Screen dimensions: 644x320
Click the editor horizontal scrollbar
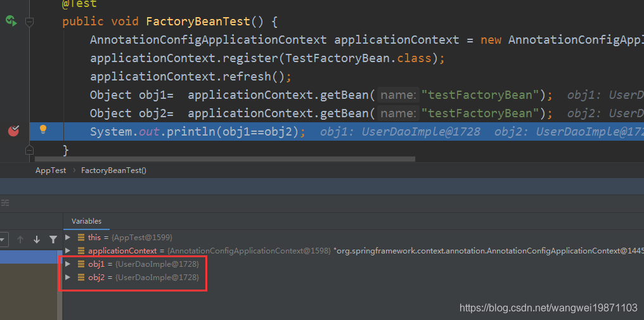tap(225, 159)
